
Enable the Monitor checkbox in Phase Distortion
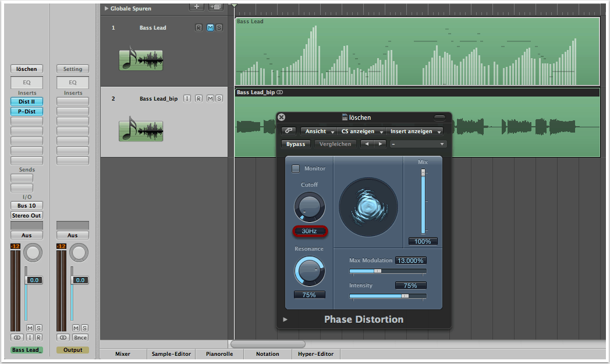(296, 169)
